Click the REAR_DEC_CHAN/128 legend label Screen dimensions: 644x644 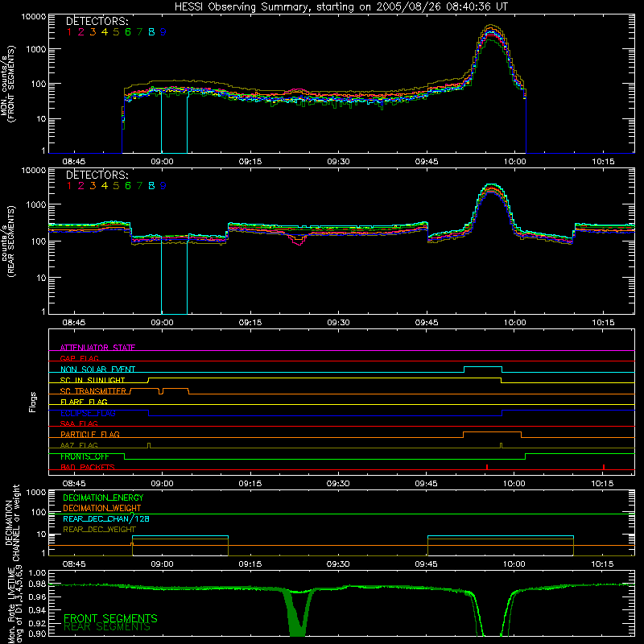(x=106, y=518)
